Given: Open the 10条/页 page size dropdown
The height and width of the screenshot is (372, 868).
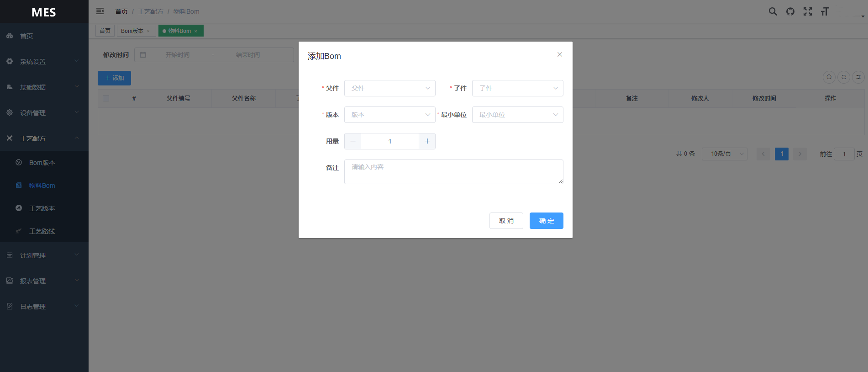Looking at the screenshot, I should click(x=725, y=154).
